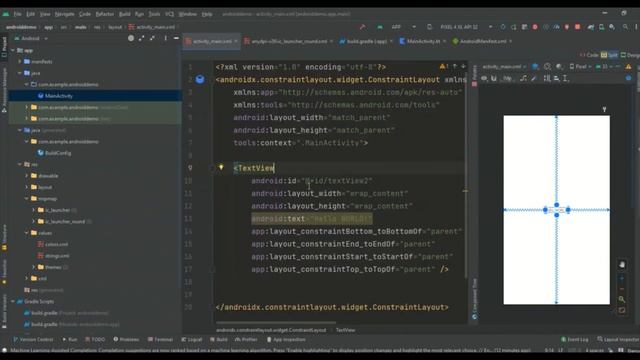Open the Android view dropdown in Project panel
640x360 pixels.
31,38
